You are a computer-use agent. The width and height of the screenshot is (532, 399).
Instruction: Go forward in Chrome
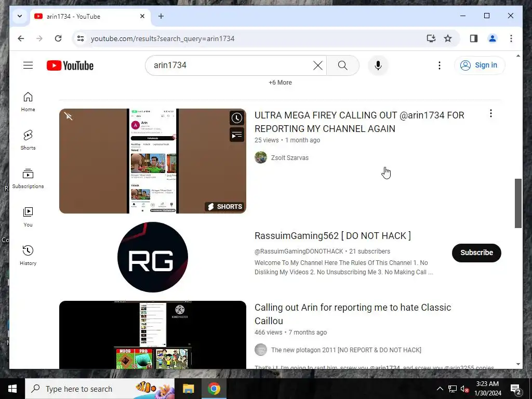click(x=39, y=38)
